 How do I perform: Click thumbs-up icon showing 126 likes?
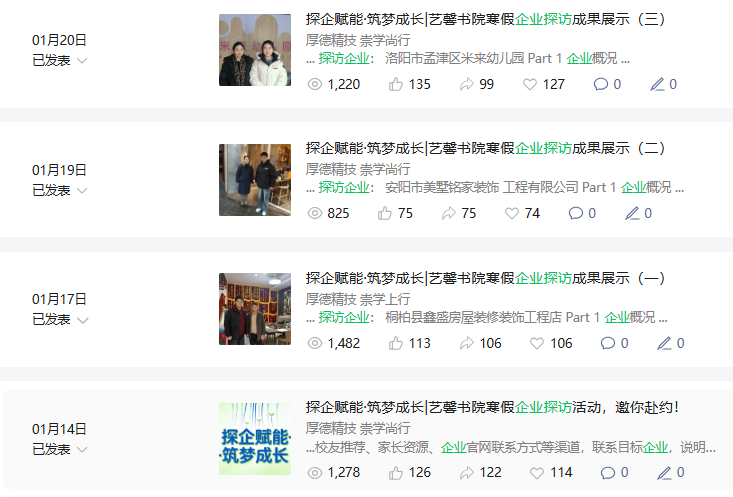(x=395, y=473)
